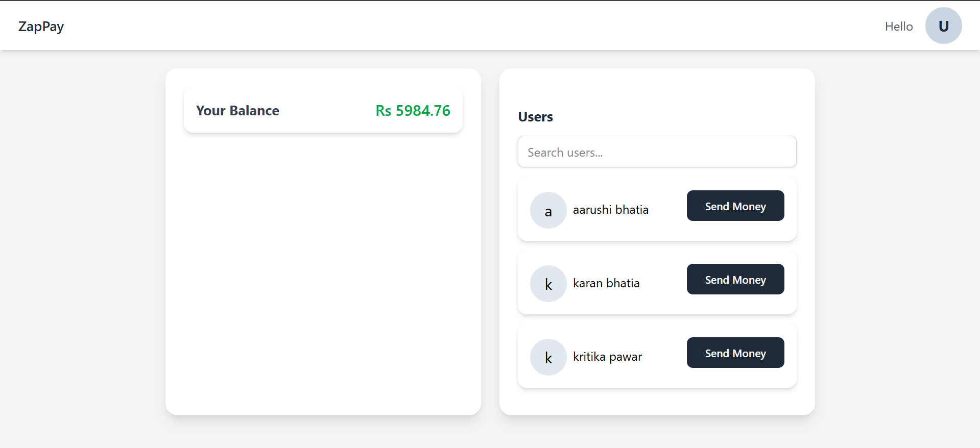Viewport: 980px width, 448px height.
Task: Select the aarushi bhatia name text
Action: coord(611,210)
